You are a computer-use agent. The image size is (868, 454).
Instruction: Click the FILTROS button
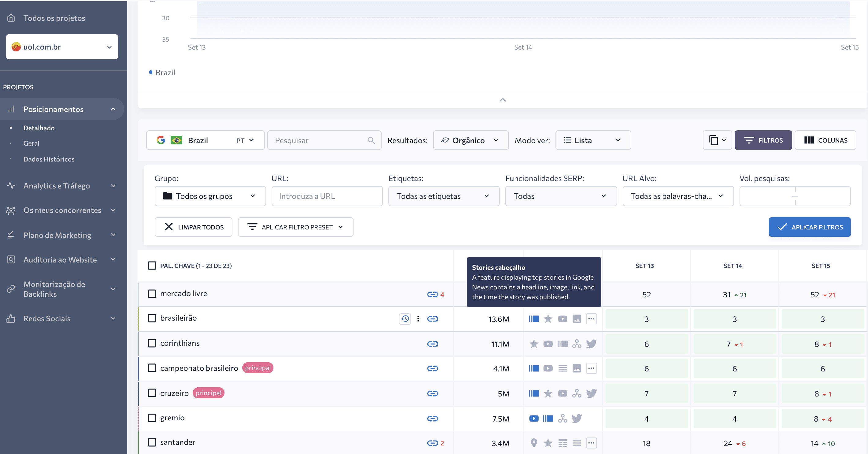[763, 140]
